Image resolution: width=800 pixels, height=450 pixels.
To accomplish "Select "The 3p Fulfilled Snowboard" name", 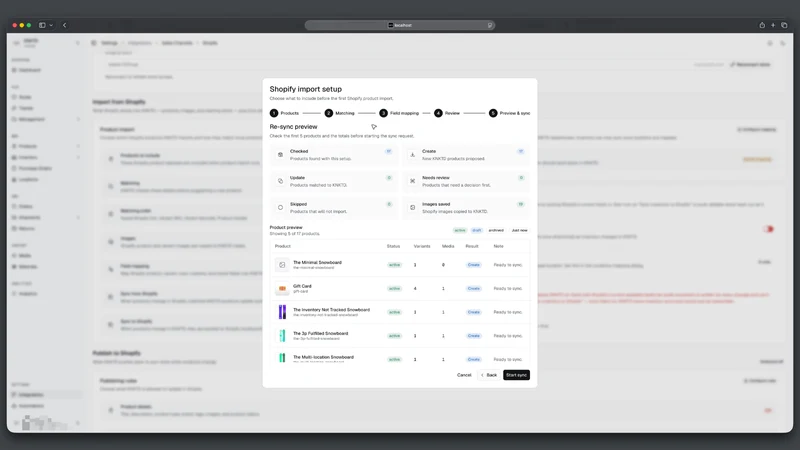I will point(320,333).
